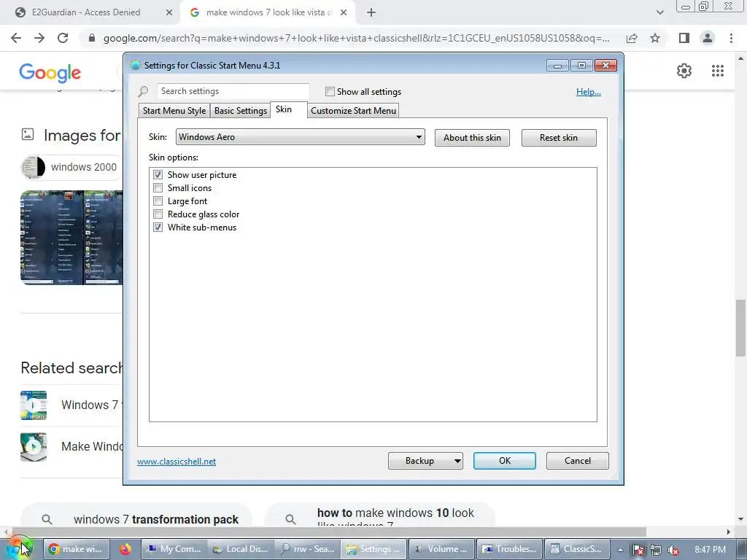Viewport: 747px width, 560px height.
Task: Open the Chrome three-dot menu
Action: click(x=731, y=38)
